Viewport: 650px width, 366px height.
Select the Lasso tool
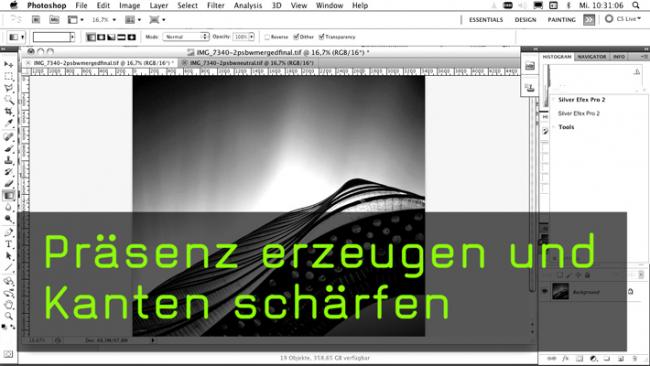click(x=8, y=88)
